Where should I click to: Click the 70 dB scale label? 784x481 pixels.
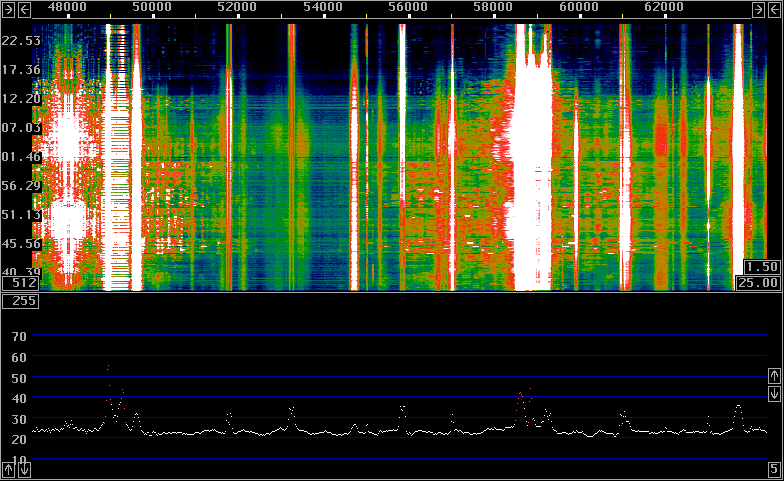[x=19, y=336]
